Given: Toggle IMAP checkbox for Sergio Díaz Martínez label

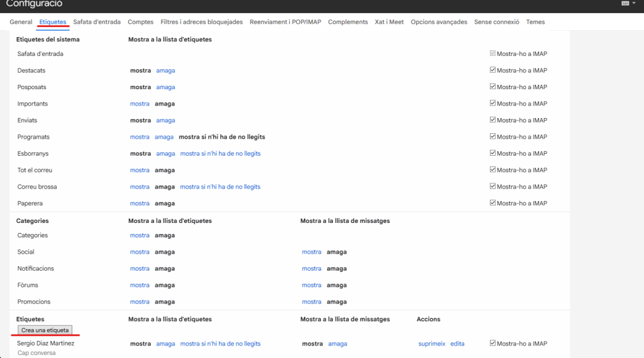Looking at the screenshot, I should coord(493,343).
